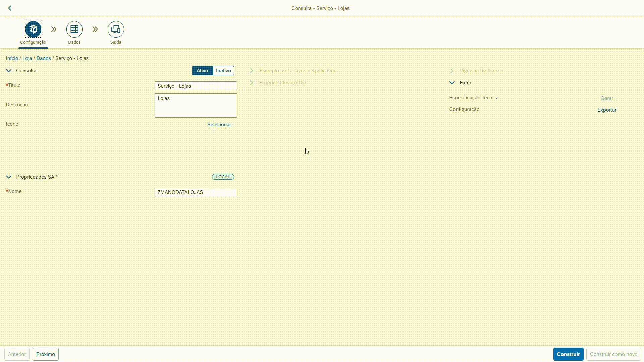Navigate to Loja breadcrumb
644x362 pixels.
click(27, 58)
